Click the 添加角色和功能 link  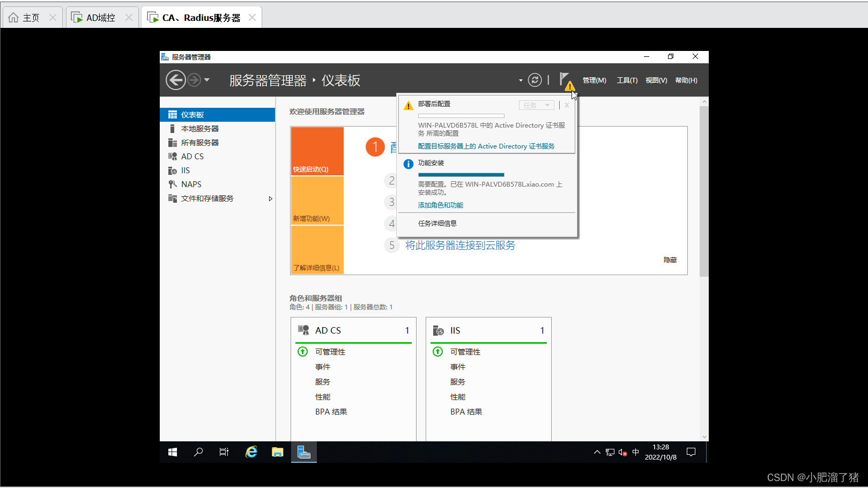click(441, 205)
